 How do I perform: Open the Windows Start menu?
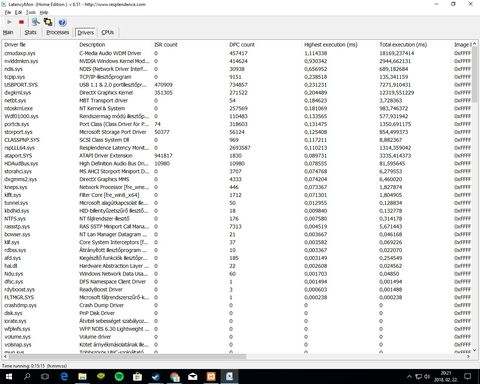coord(9,377)
